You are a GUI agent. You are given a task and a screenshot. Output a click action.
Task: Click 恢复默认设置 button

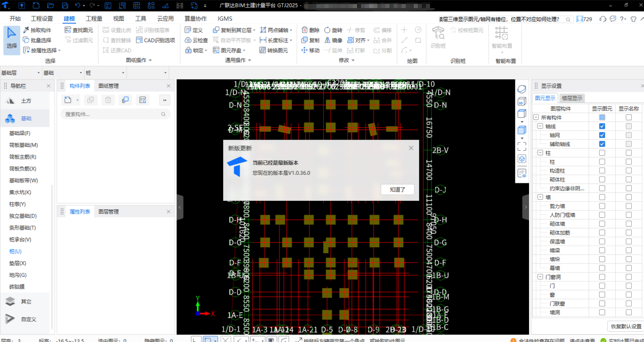click(x=626, y=326)
